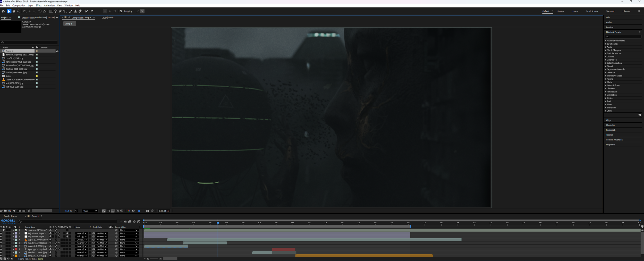Open the Effects & Presets panel
Screen dimensions: 644x261
coord(613,32)
